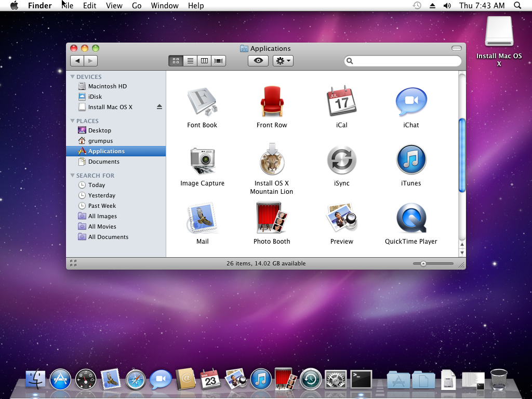Viewport: 532px width, 399px height.
Task: Select Documents in the sidebar Places
Action: coord(103,162)
